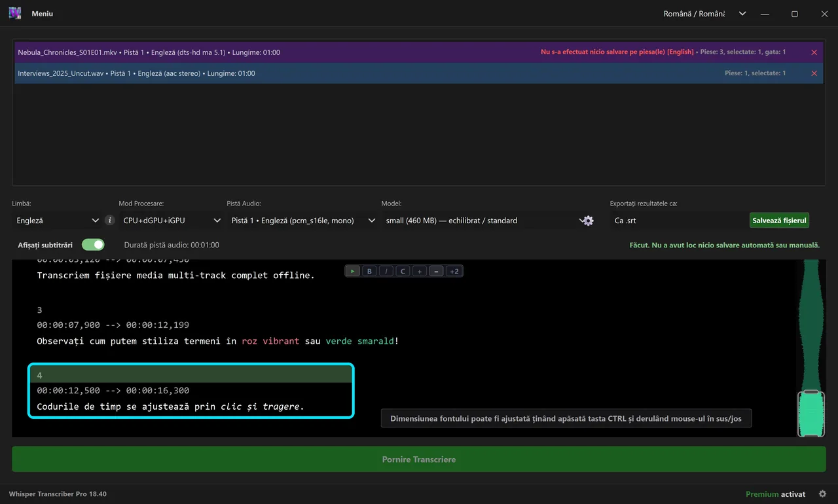
Task: Click the Pornire Transcriere button
Action: [x=419, y=459]
